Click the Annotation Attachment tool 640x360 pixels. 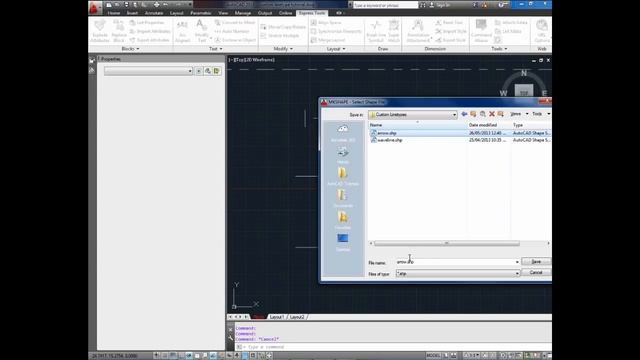point(418,31)
